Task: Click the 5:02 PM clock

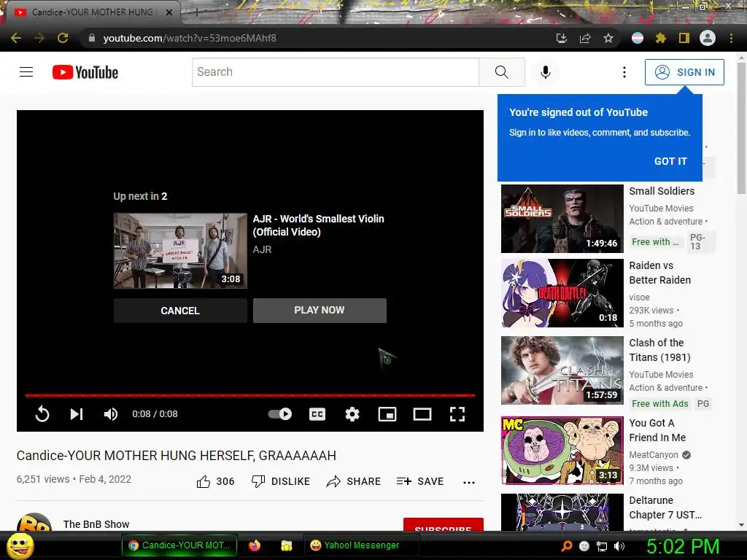Action: coord(682,546)
